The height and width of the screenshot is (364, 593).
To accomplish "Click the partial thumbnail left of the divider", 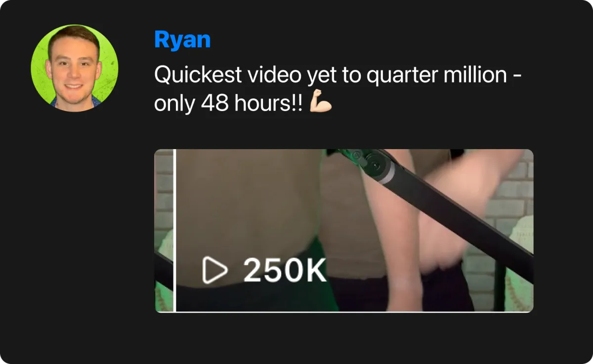I will coord(164,231).
